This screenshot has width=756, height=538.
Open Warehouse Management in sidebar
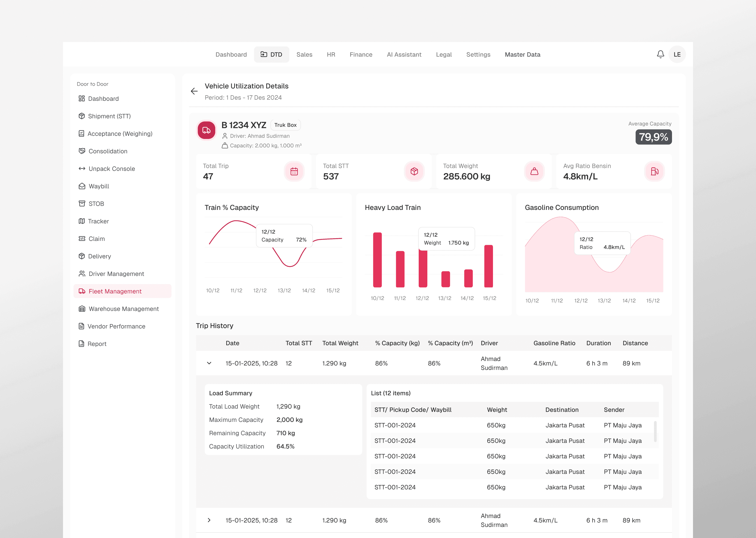coord(123,309)
